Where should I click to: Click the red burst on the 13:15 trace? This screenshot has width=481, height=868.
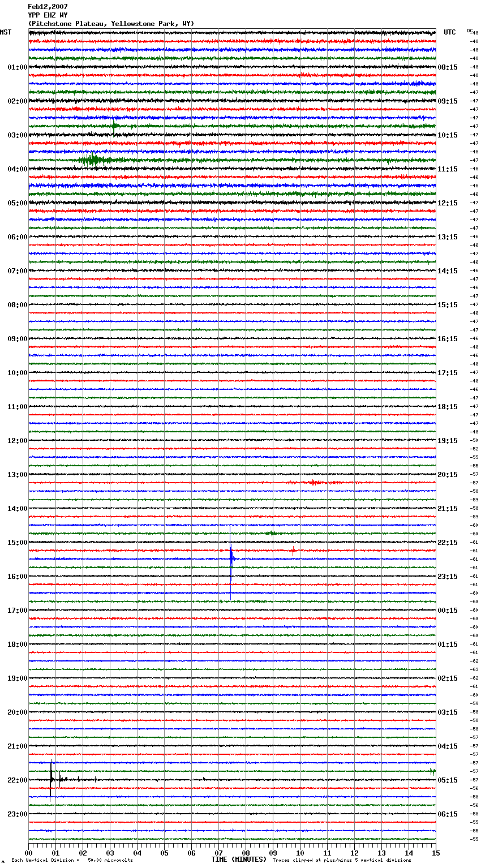click(x=315, y=483)
